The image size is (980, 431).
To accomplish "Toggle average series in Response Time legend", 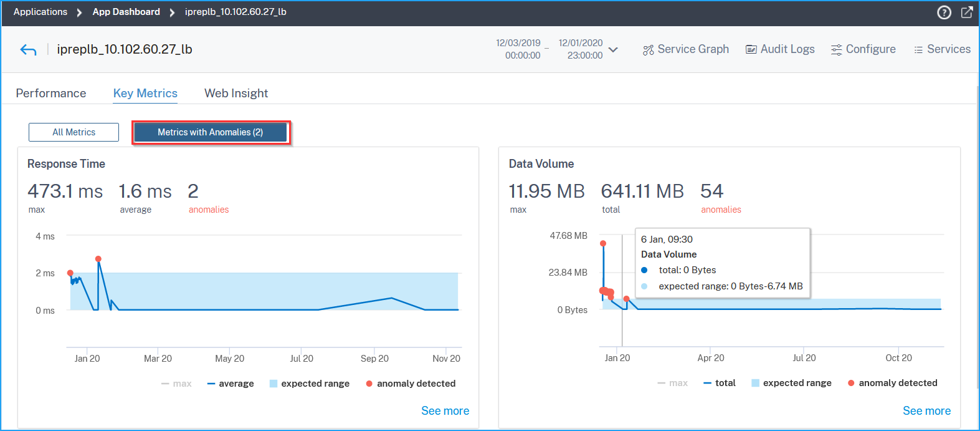I will pos(231,384).
